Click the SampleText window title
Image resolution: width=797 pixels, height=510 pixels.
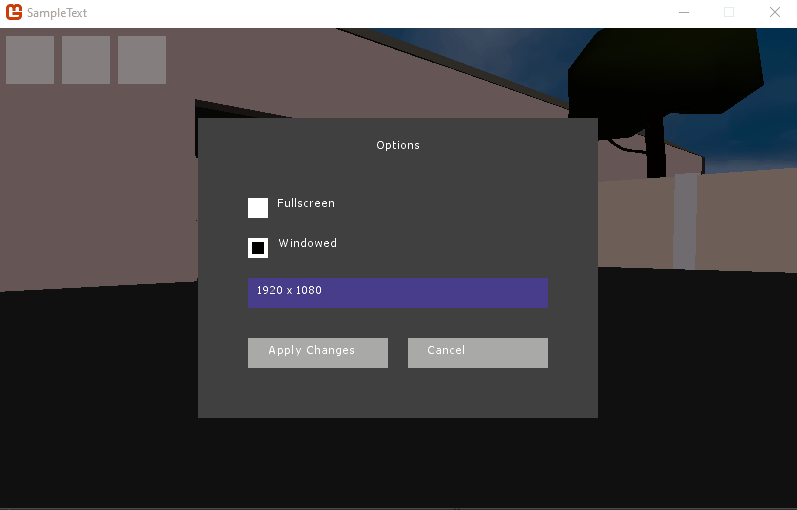[x=57, y=13]
